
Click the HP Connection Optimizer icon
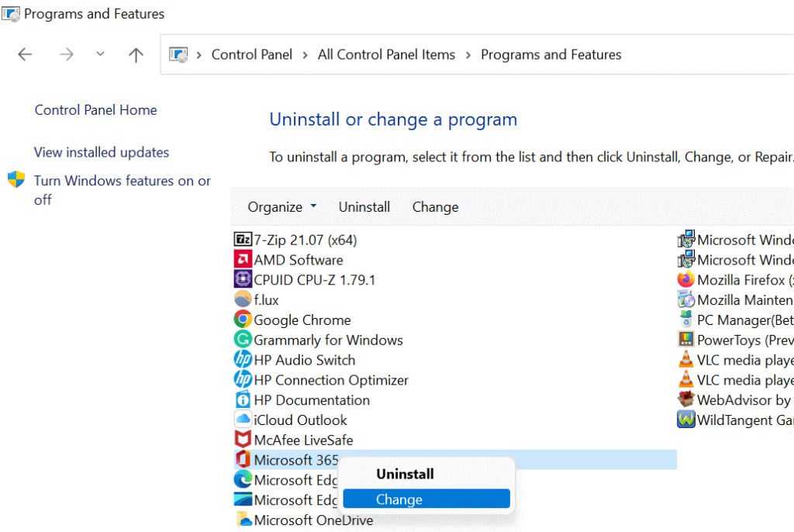tap(243, 379)
